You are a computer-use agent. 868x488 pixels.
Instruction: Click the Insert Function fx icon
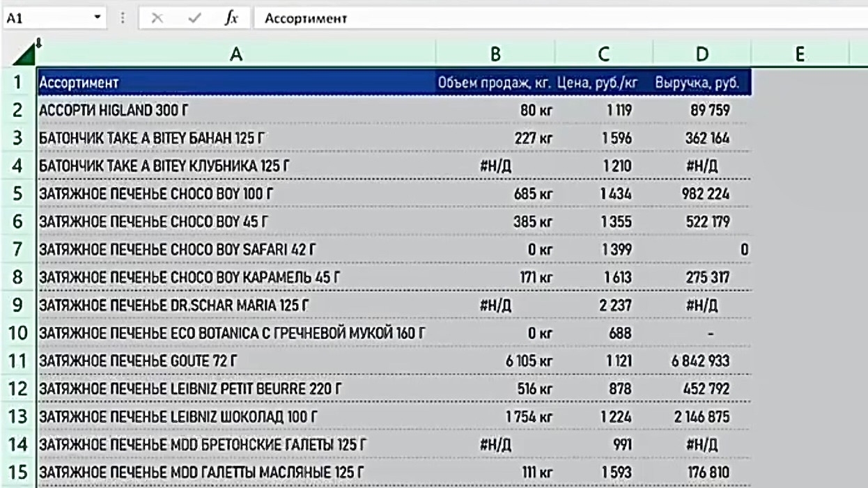pyautogui.click(x=233, y=19)
